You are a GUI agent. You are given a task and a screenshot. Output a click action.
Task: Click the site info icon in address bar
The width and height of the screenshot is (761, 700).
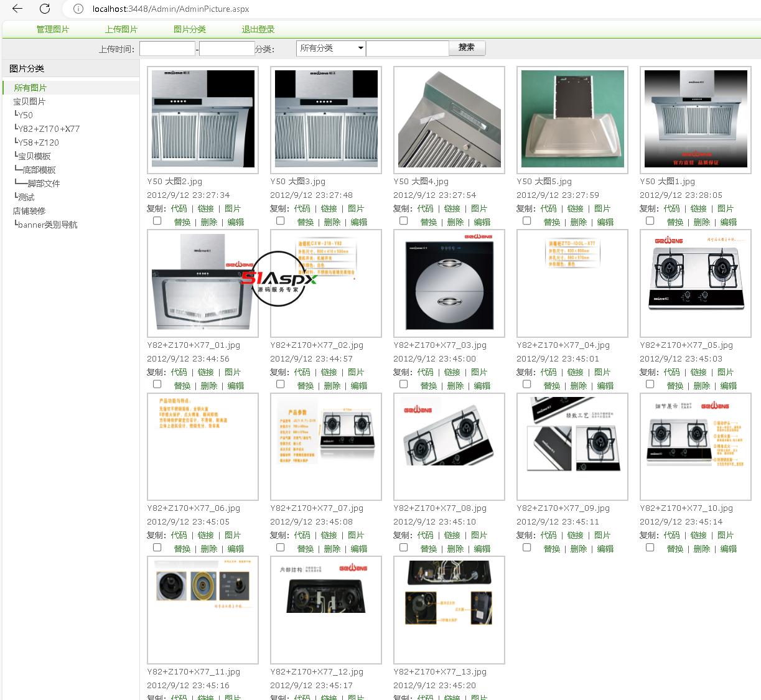[x=78, y=9]
